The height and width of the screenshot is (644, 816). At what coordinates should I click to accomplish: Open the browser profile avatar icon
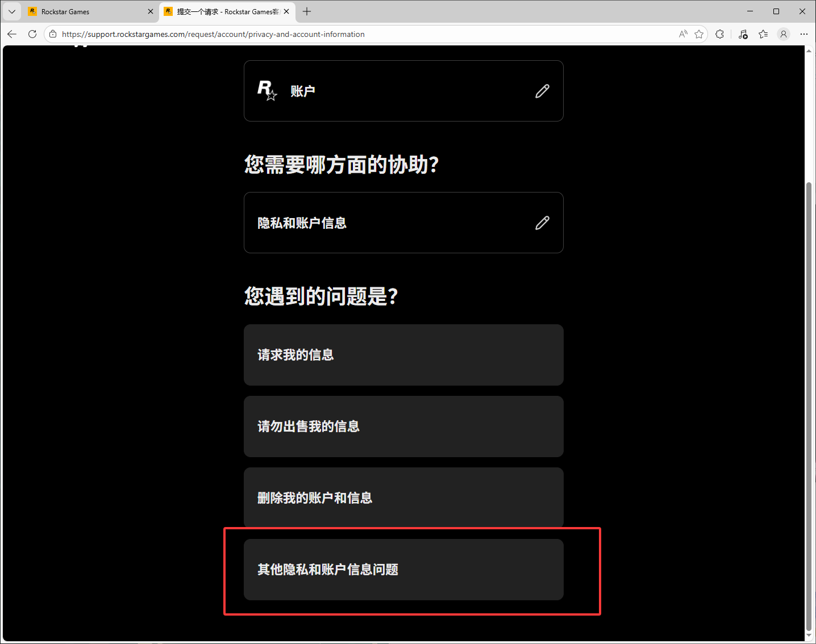pyautogui.click(x=784, y=34)
